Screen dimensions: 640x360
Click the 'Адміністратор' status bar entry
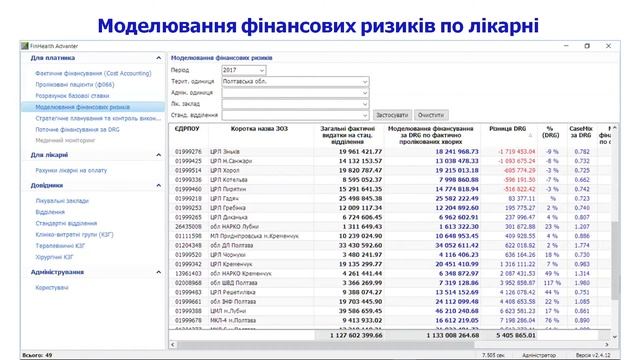tap(539, 355)
